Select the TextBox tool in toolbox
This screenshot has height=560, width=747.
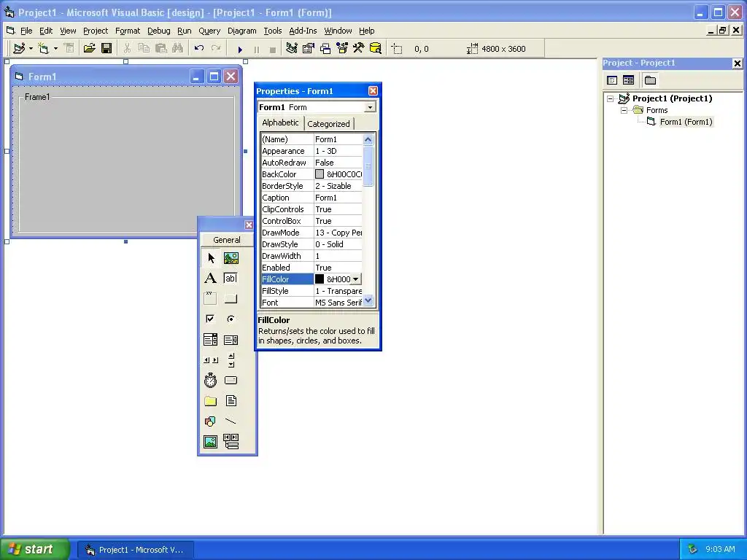pos(231,279)
